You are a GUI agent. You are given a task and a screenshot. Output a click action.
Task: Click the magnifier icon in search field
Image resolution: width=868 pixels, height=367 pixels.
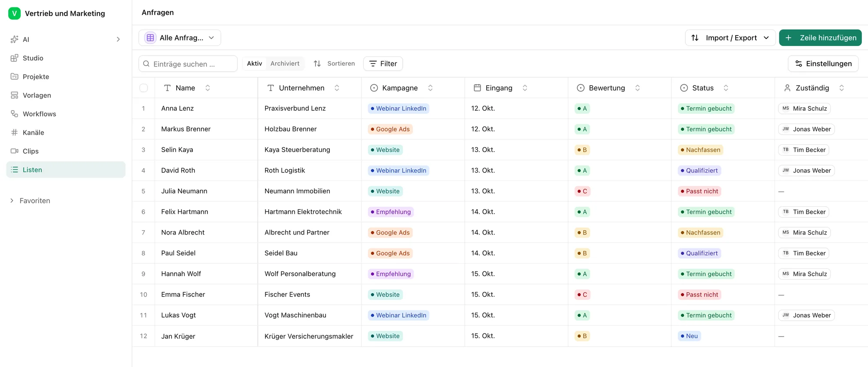pos(146,64)
